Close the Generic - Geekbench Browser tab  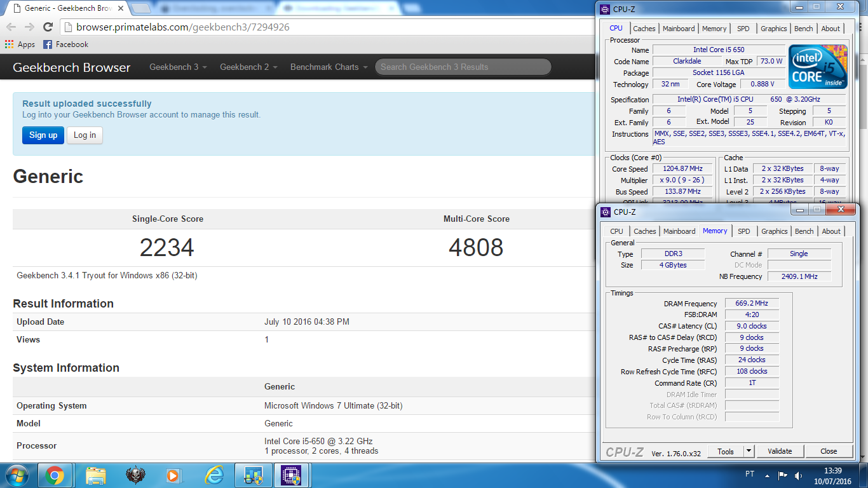119,8
